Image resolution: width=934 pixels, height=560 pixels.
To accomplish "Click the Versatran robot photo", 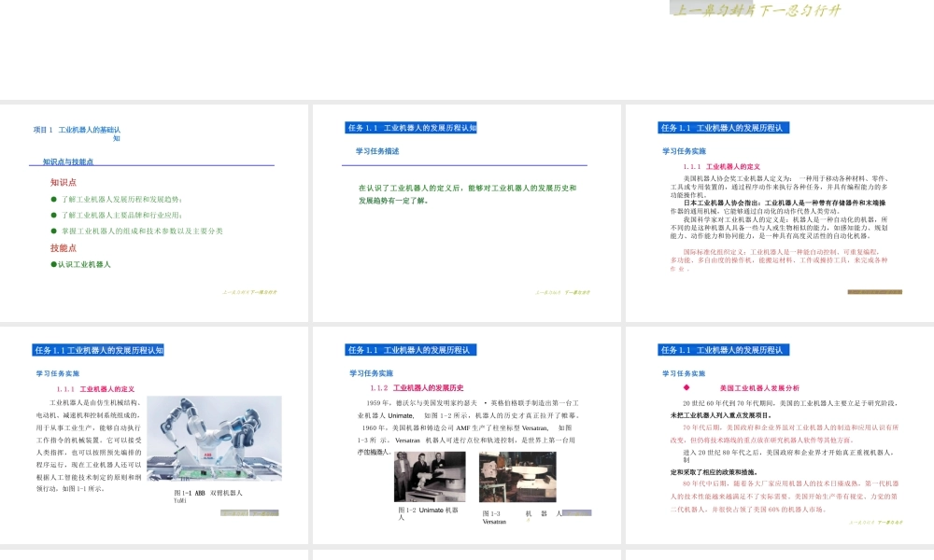I will pyautogui.click(x=517, y=476).
